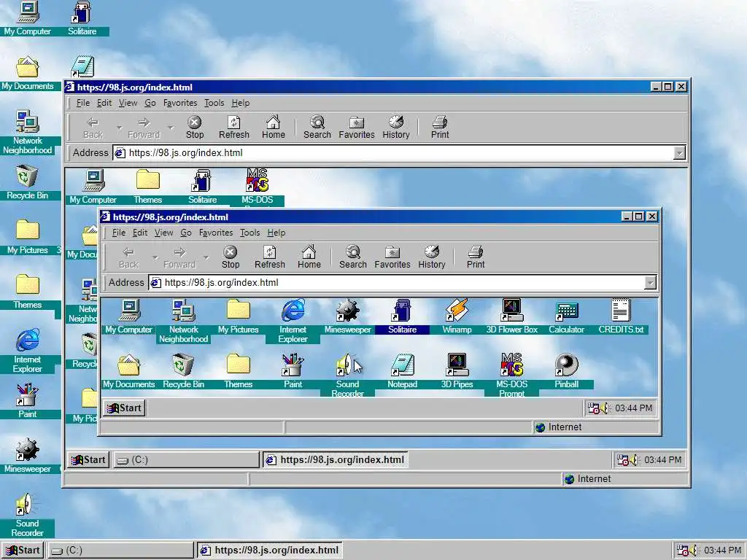Click Home in inner window toolbar
The width and height of the screenshot is (747, 560).
click(309, 257)
